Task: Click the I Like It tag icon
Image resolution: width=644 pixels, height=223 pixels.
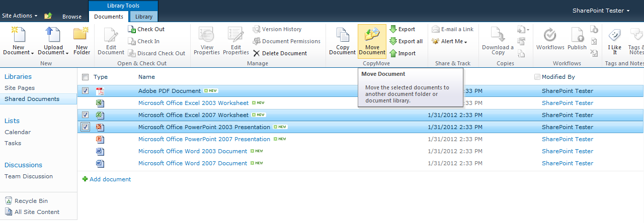Action: 615,35
